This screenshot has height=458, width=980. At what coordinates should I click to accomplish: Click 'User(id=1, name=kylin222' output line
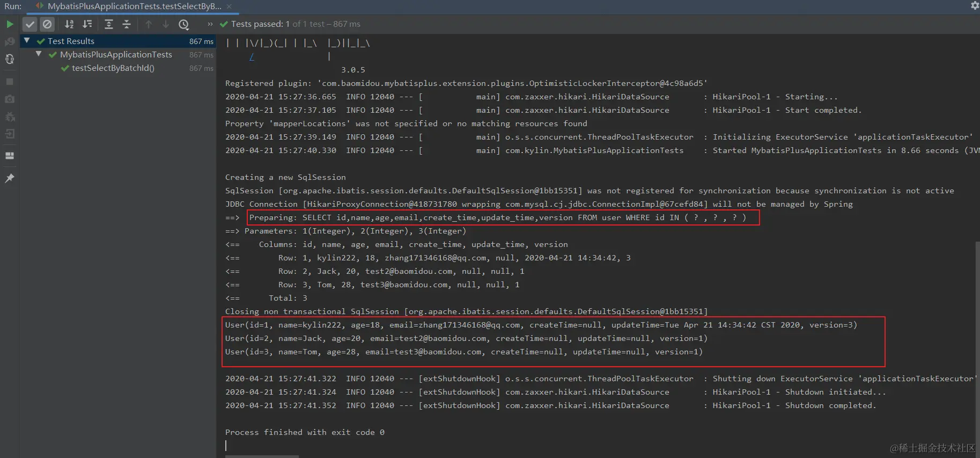(x=541, y=325)
